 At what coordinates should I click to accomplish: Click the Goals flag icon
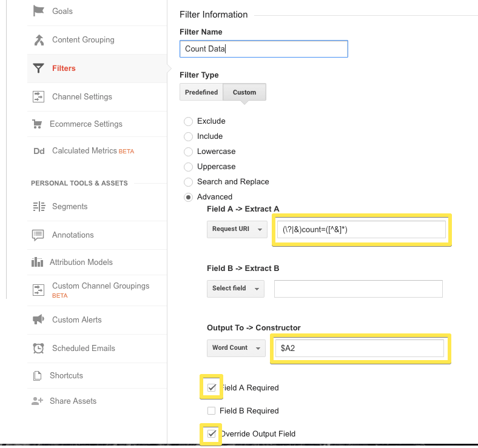coord(39,11)
